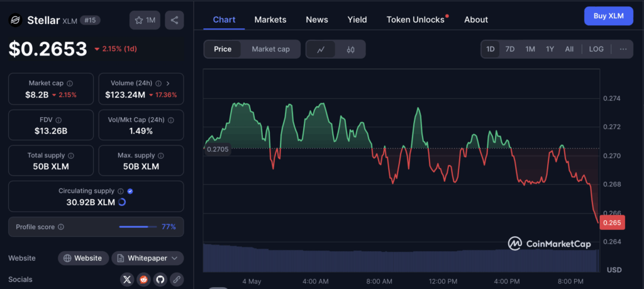Open Profile score info icon

61,227
